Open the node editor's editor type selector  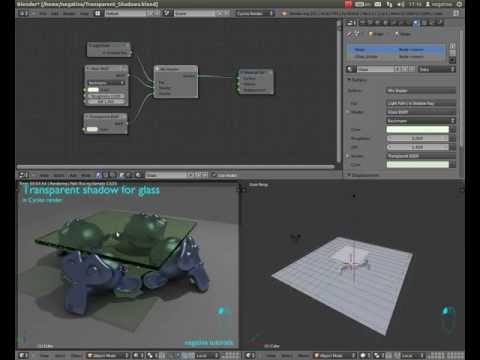click(x=23, y=175)
